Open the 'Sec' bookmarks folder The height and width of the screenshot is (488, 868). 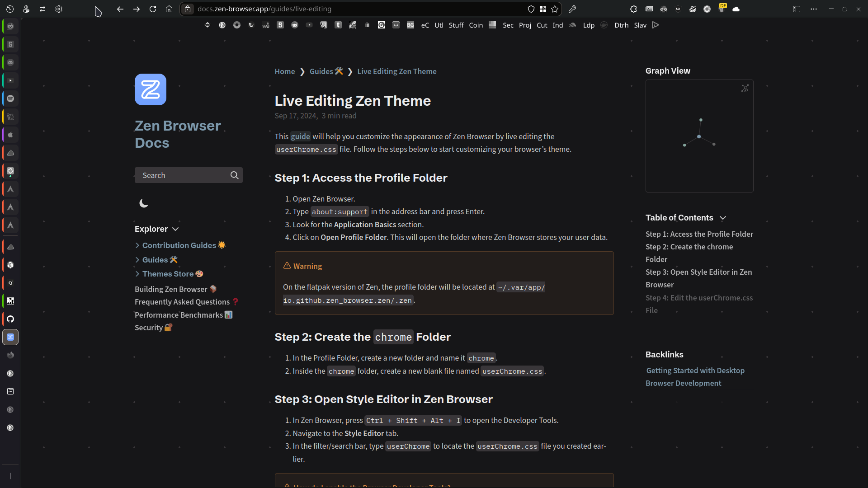pyautogui.click(x=508, y=25)
